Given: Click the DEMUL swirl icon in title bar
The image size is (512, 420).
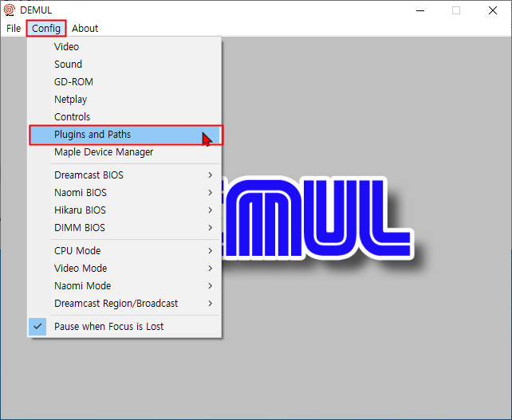Looking at the screenshot, I should point(9,10).
